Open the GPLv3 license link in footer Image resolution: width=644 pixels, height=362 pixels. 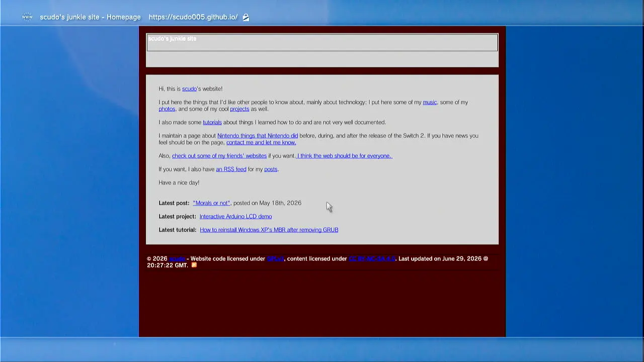(275, 258)
